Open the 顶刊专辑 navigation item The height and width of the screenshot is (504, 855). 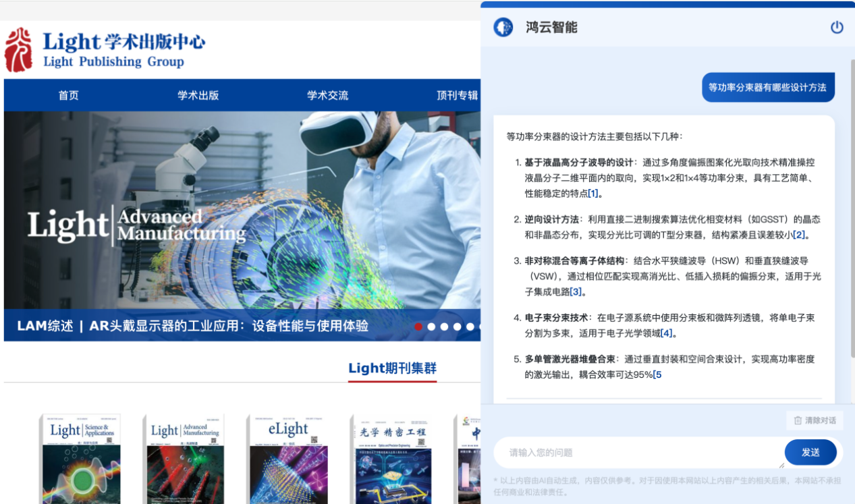457,95
